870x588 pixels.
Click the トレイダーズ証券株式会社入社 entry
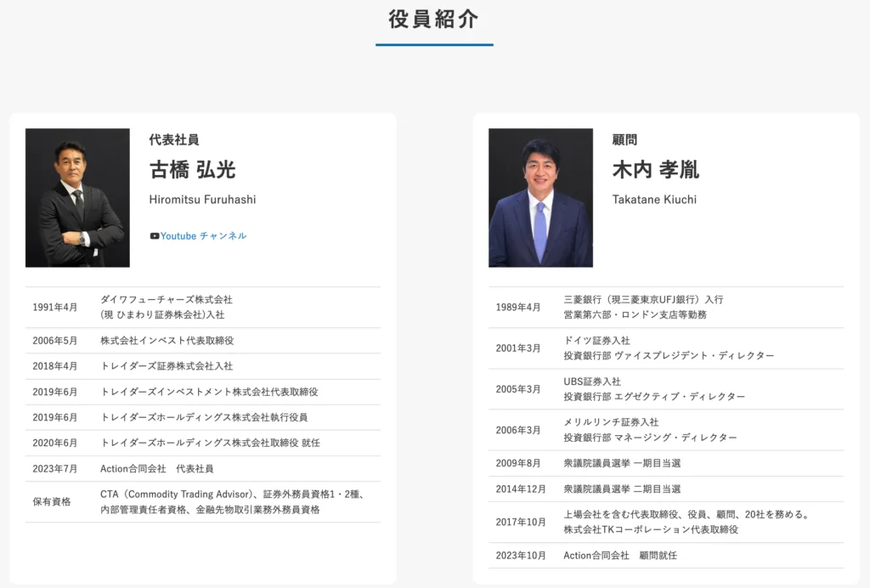coord(167,366)
